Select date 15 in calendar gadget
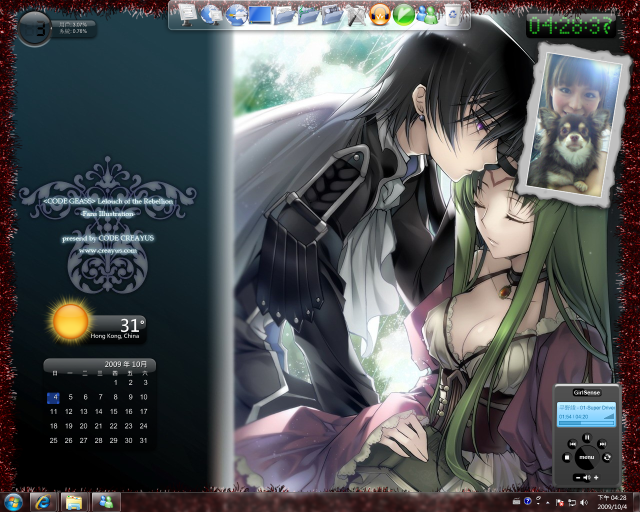The width and height of the screenshot is (640, 512). 114,411
